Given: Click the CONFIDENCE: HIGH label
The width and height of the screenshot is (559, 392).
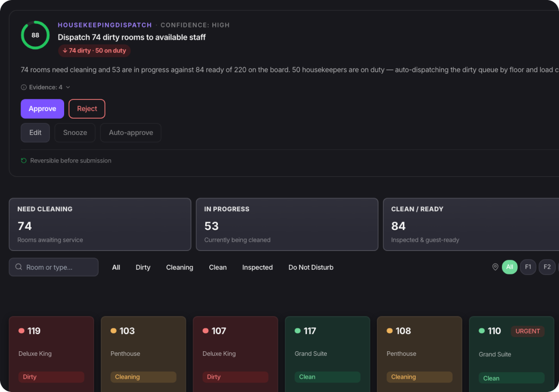Looking at the screenshot, I should pos(195,25).
